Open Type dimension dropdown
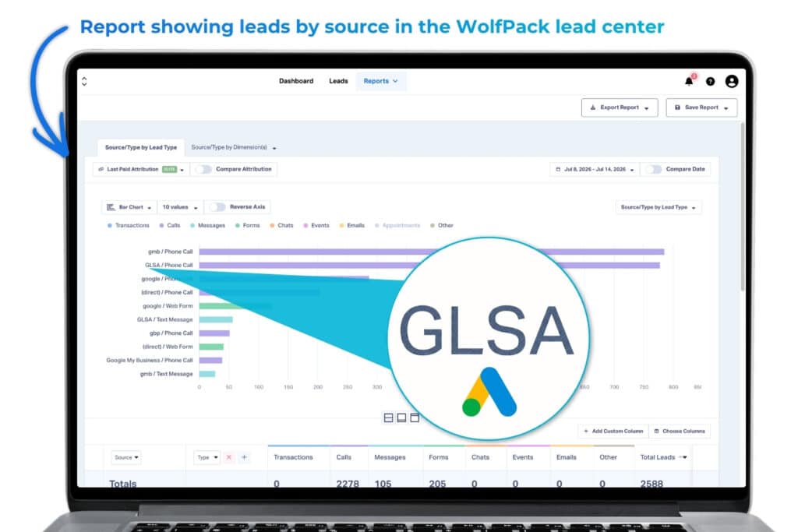This screenshot has width=798, height=532. 207,457
